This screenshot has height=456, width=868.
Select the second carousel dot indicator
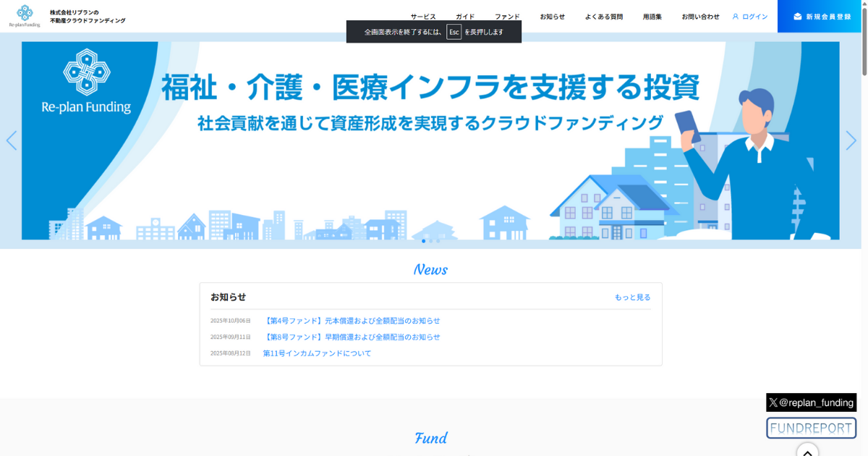(430, 241)
